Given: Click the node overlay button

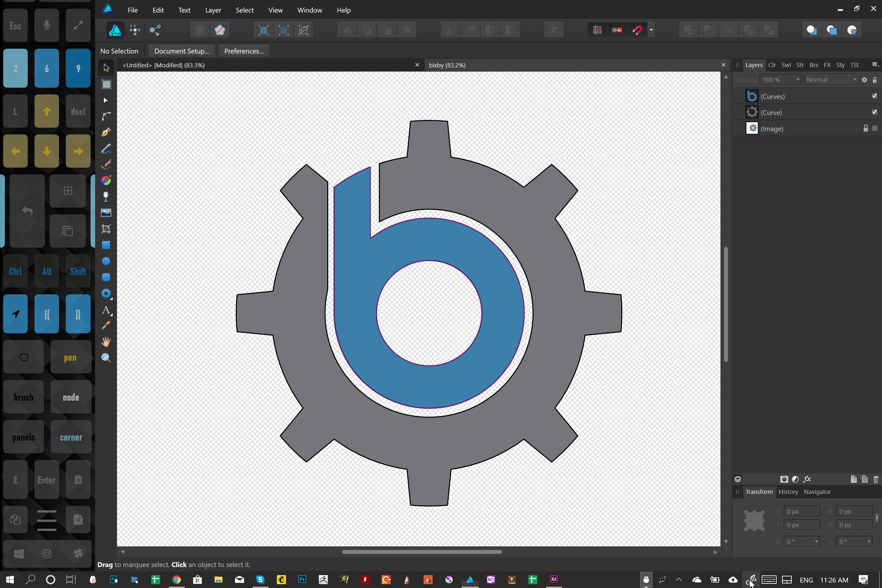Looking at the screenshot, I should [71, 397].
